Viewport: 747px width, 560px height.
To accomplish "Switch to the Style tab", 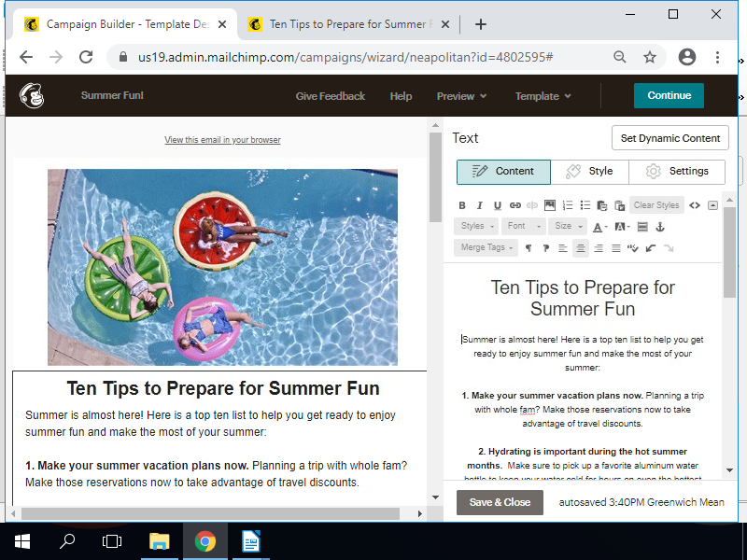I will pyautogui.click(x=589, y=172).
